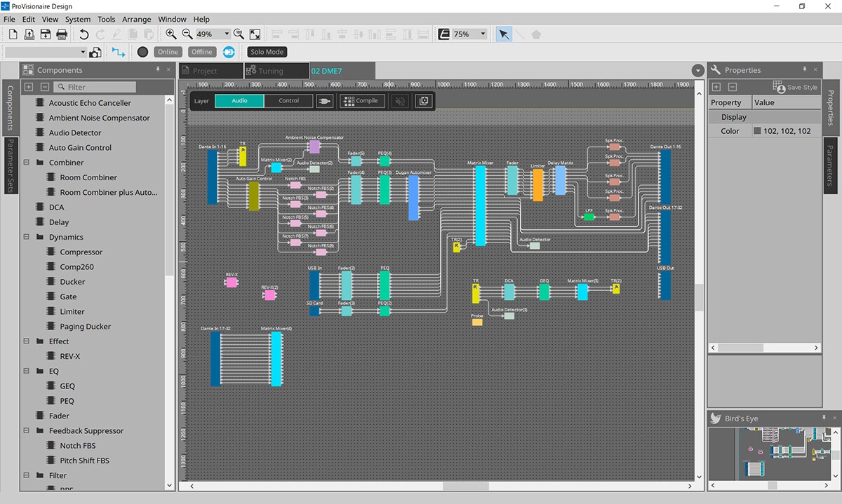Switch the layer toggle to Control
Viewport: 842px width, 504px height.
pos(289,100)
